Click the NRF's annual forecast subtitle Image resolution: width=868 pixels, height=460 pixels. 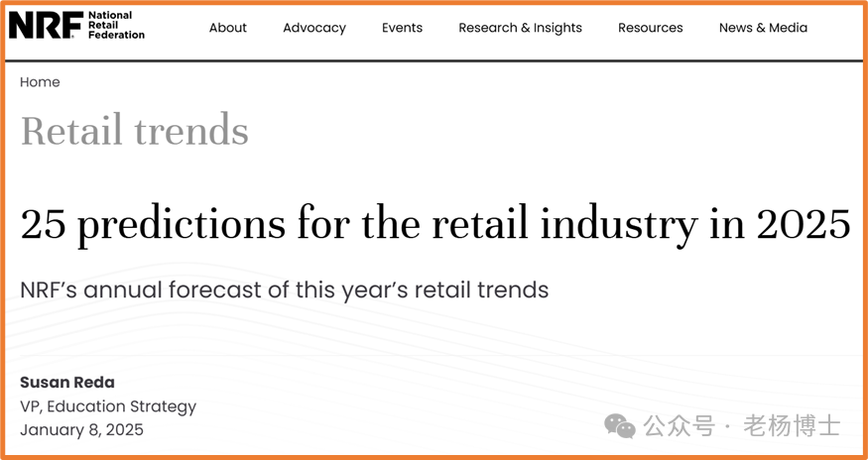pos(284,290)
